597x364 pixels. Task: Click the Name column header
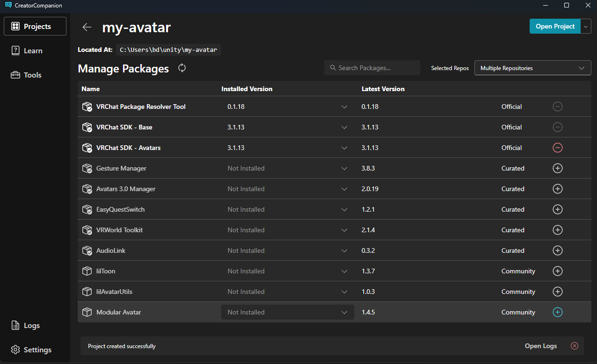90,89
